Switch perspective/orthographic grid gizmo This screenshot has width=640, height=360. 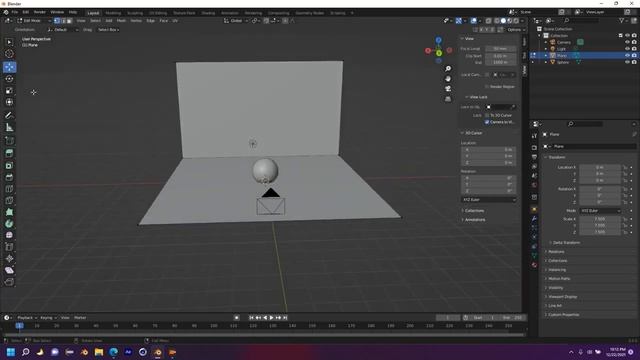point(448,99)
